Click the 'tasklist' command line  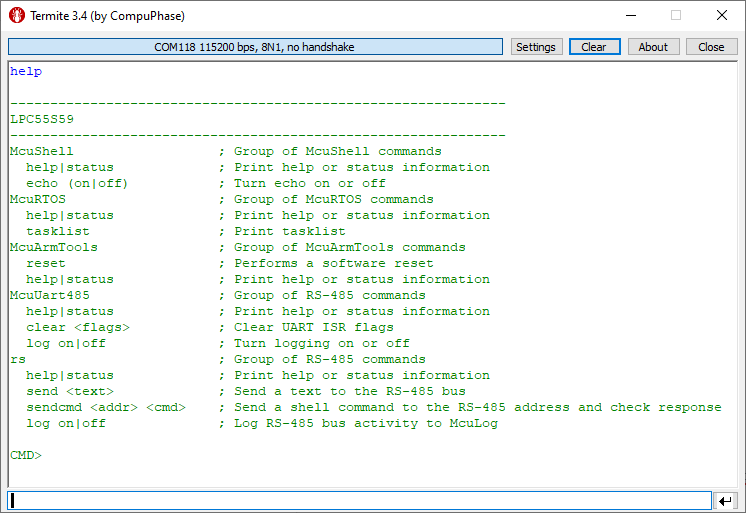(x=58, y=231)
